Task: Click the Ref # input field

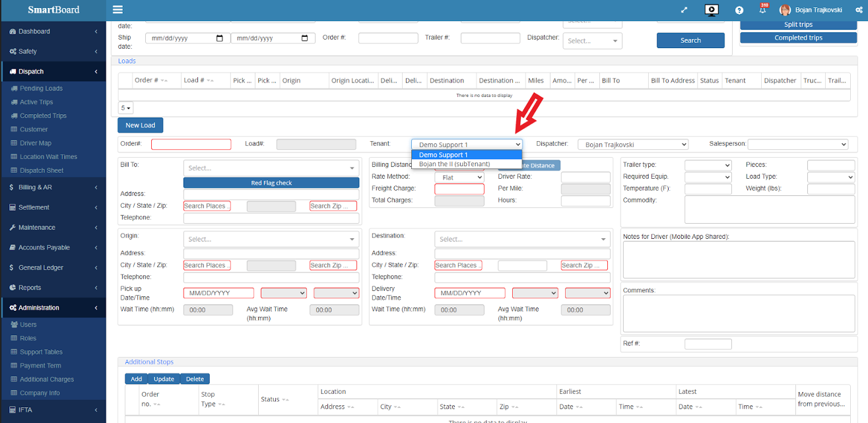Action: pos(708,344)
